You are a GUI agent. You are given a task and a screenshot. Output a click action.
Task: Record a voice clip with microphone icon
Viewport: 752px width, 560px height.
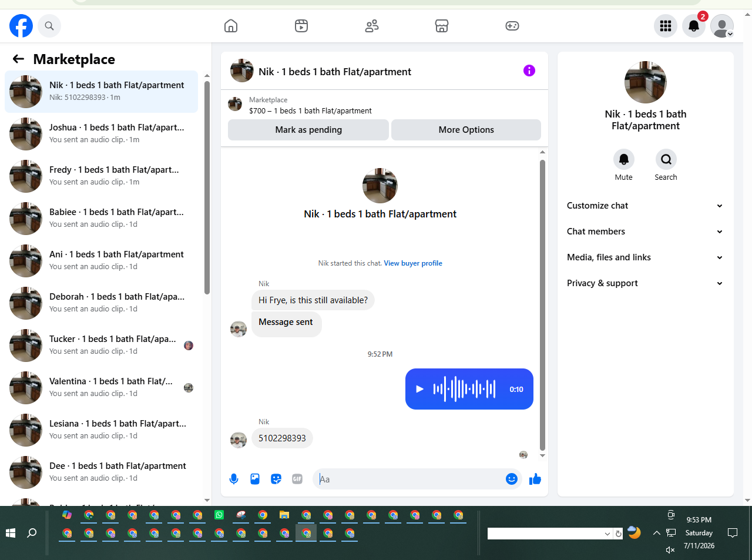[x=234, y=479]
